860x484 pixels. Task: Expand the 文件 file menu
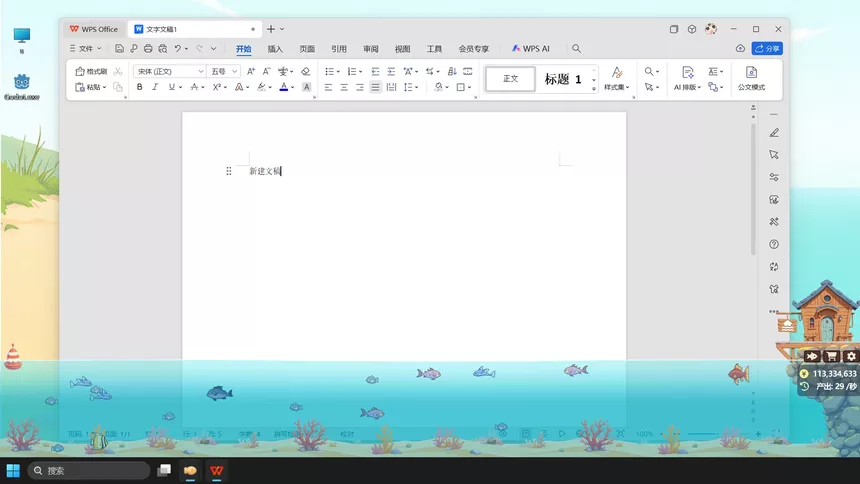(86, 49)
